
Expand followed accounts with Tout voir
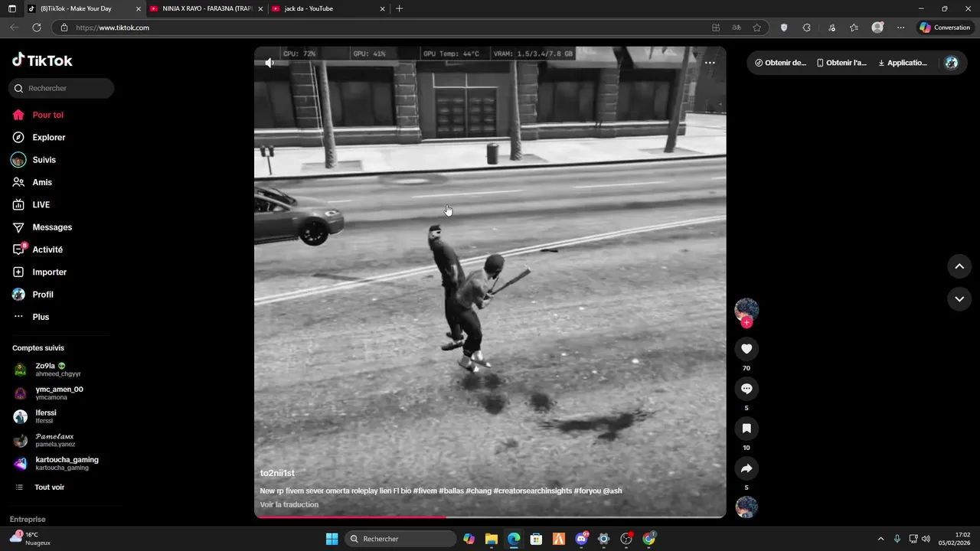(x=49, y=487)
